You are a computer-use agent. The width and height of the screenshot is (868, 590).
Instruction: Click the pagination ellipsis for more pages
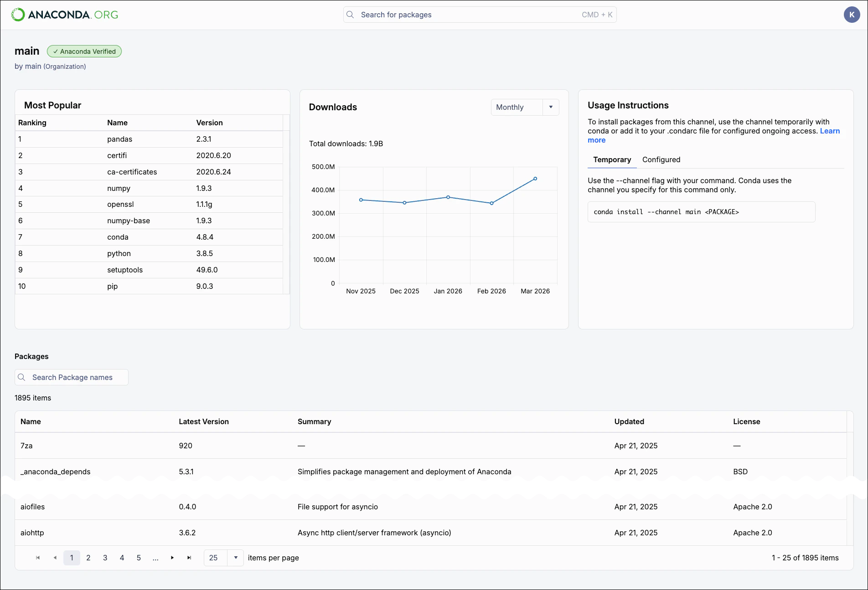click(x=156, y=558)
